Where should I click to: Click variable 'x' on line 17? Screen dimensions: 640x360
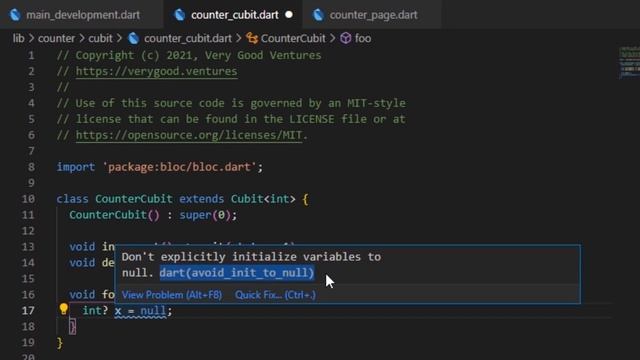[x=118, y=311]
